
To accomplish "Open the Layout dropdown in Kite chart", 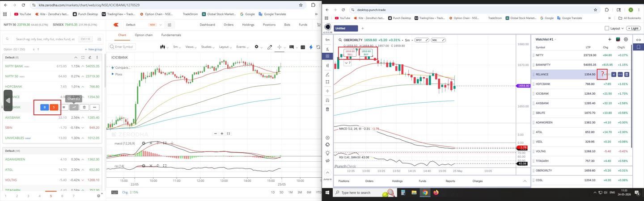I will pyautogui.click(x=225, y=47).
